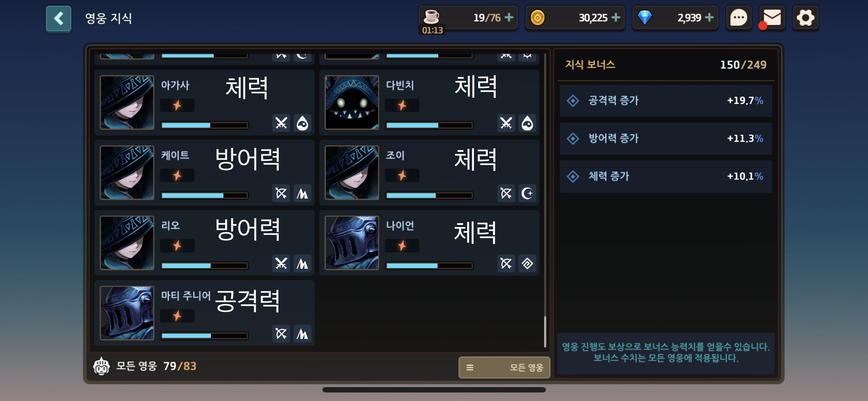
Task: Select the 마티 주니어 hero card
Action: pos(205,313)
